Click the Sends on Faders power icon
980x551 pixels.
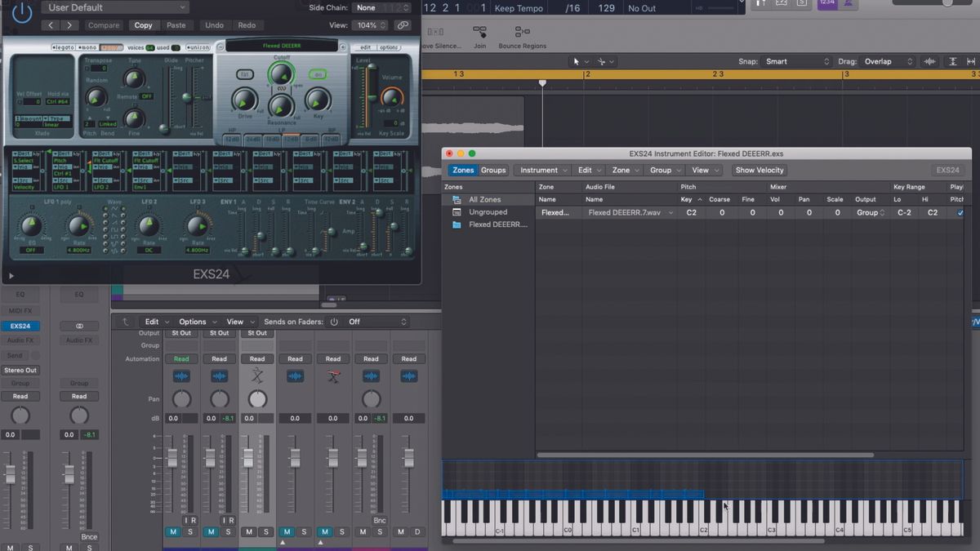335,321
